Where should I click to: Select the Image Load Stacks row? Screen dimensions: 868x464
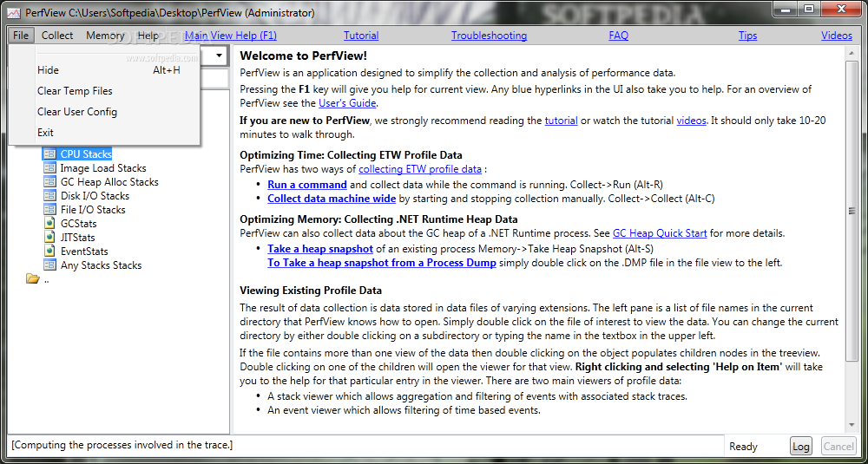[103, 168]
